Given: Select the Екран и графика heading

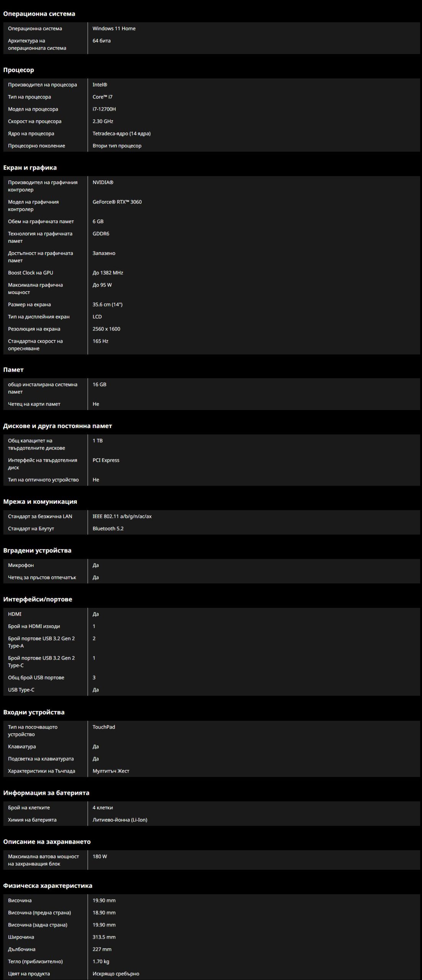Looking at the screenshot, I should pyautogui.click(x=30, y=168).
